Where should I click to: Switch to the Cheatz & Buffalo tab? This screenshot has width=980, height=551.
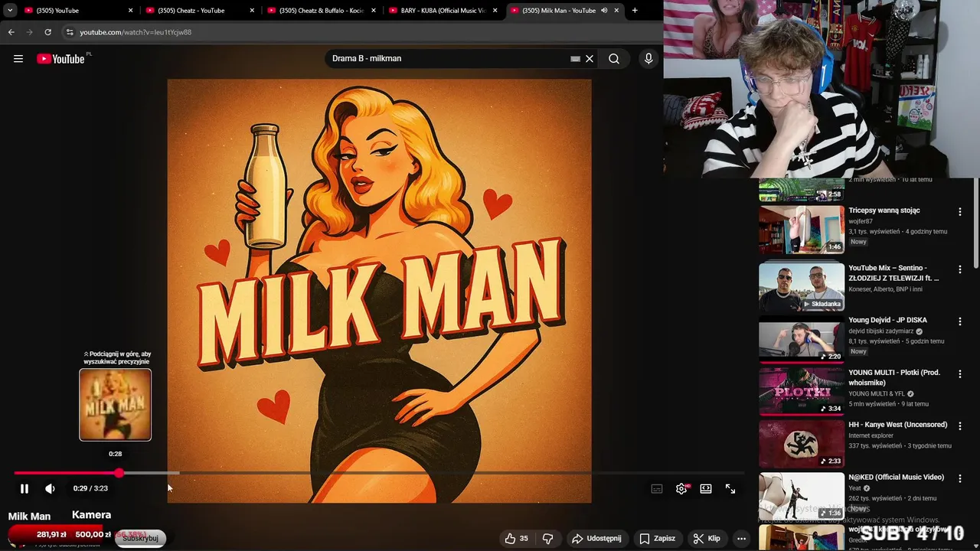(x=321, y=11)
